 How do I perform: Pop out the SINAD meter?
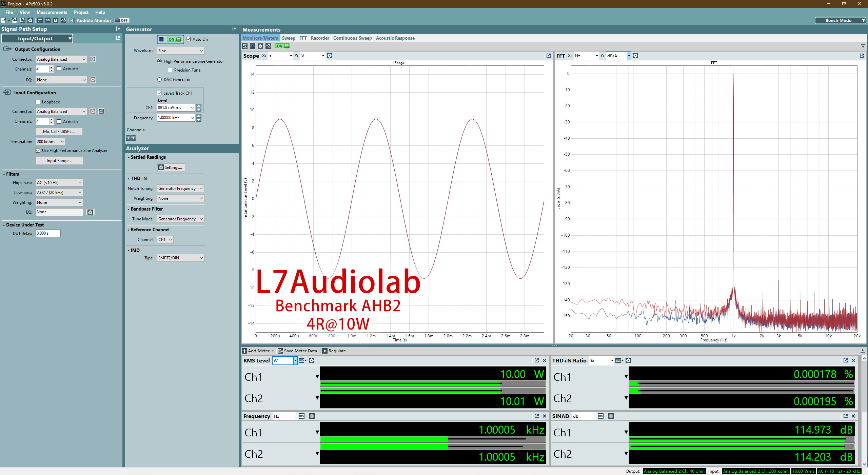(845, 416)
